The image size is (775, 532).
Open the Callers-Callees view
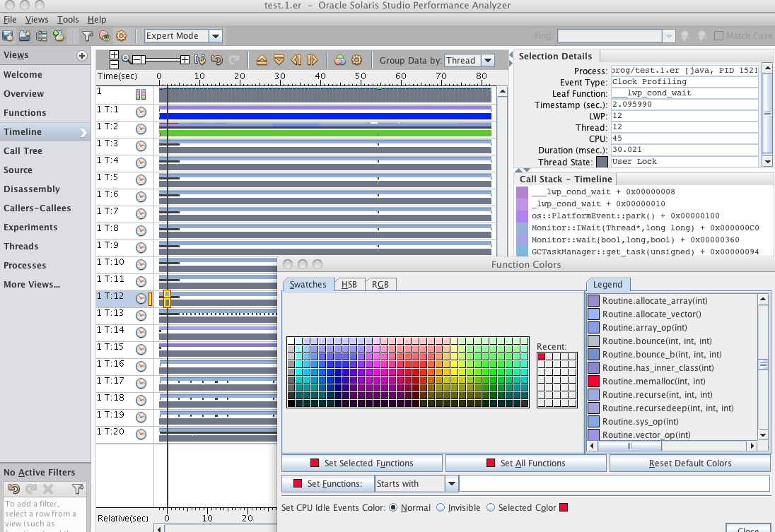tap(37, 208)
